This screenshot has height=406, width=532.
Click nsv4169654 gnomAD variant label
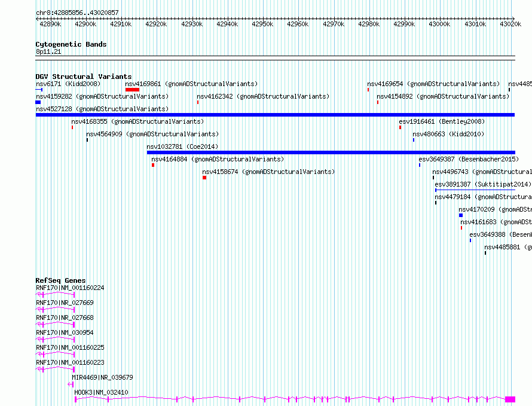(x=433, y=84)
